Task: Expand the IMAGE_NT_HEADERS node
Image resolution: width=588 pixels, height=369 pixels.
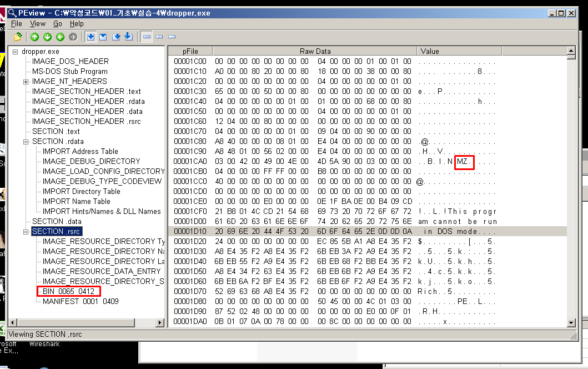Action: pos(26,82)
